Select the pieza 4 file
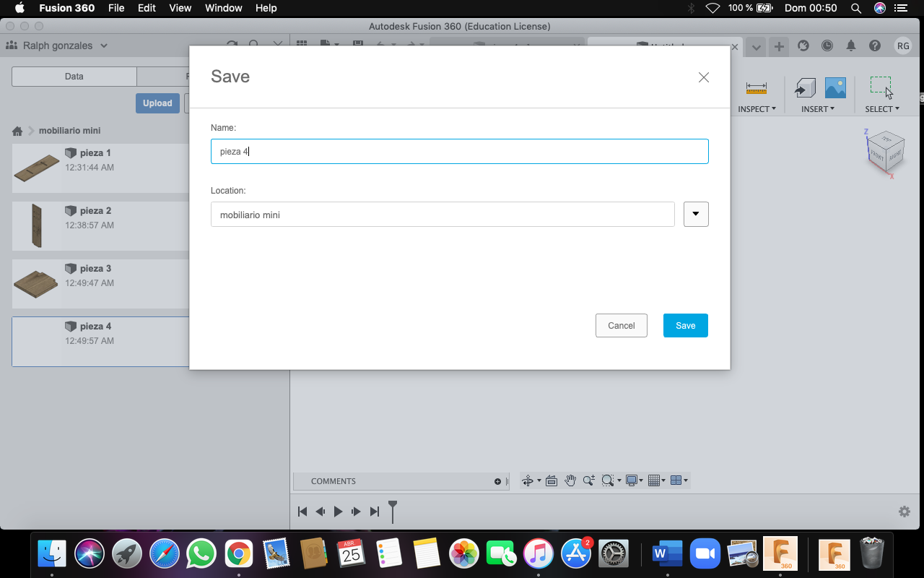Viewport: 924px width, 578px height. pyautogui.click(x=100, y=342)
